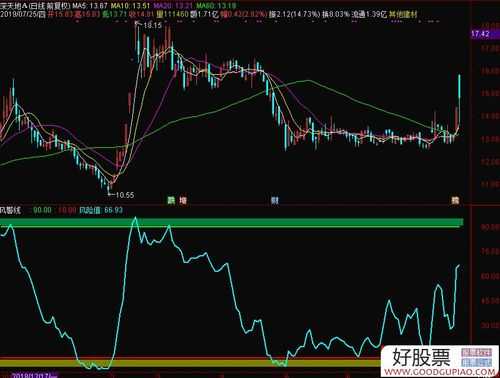Click the purple 17.42 price tag on axis
The width and height of the screenshot is (500, 378).
[480, 34]
